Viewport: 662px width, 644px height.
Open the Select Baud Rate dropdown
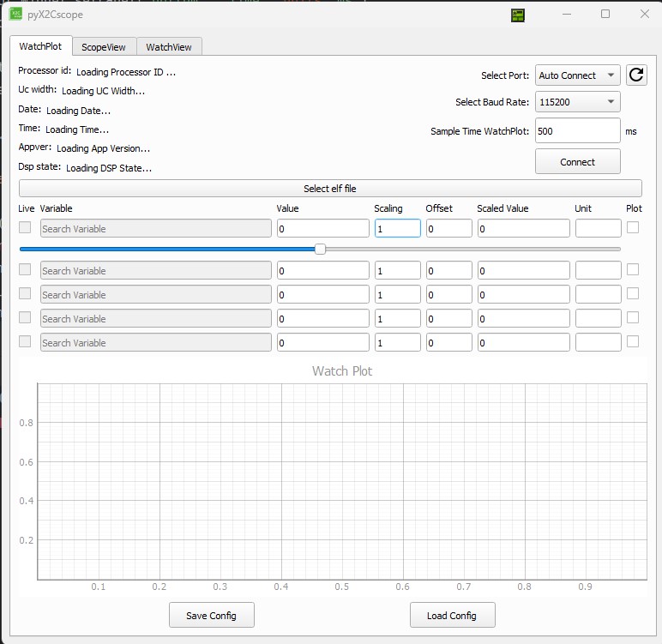577,102
